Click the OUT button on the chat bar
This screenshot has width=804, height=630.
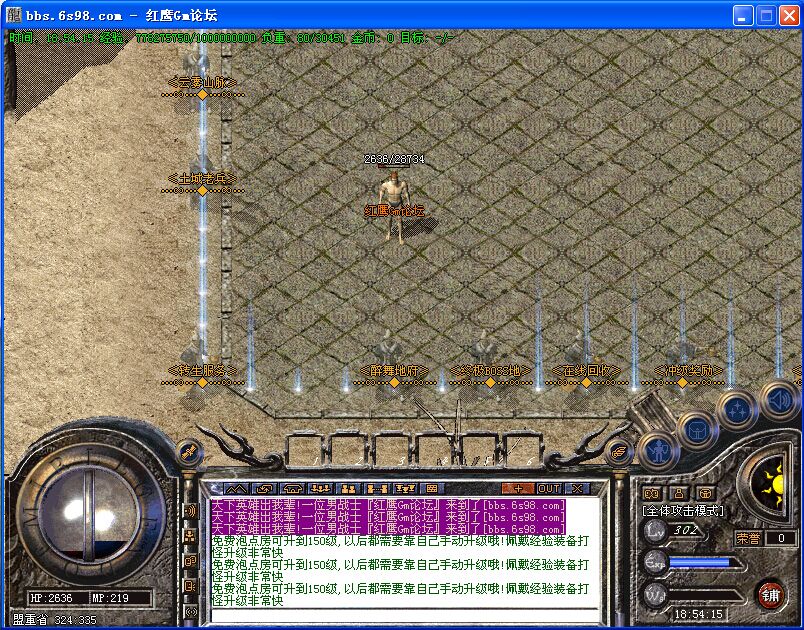click(x=548, y=488)
